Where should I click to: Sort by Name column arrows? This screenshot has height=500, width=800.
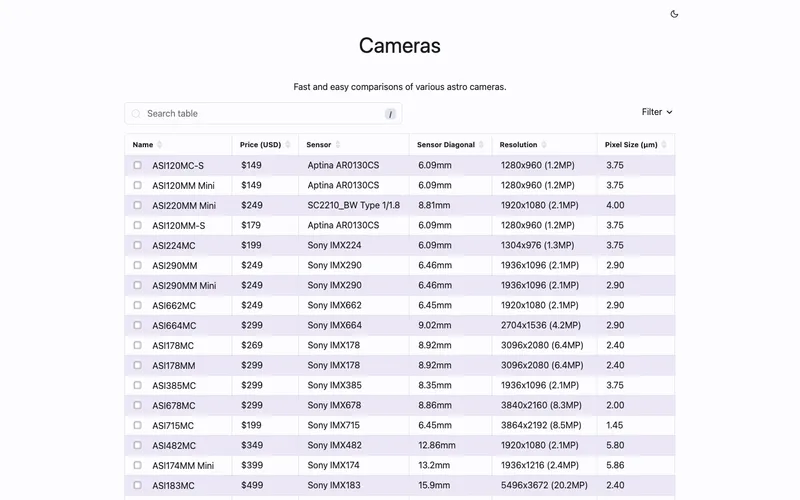(160, 145)
